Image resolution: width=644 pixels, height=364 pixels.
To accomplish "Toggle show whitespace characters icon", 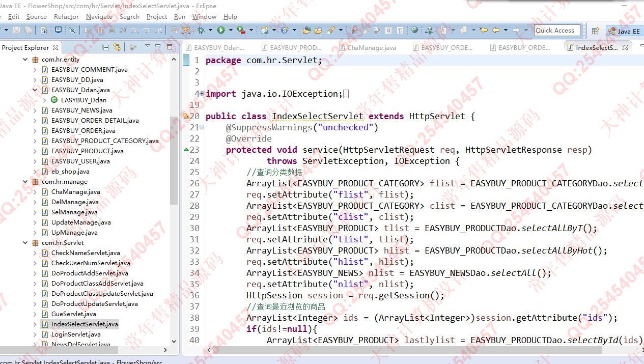I will coord(400,30).
